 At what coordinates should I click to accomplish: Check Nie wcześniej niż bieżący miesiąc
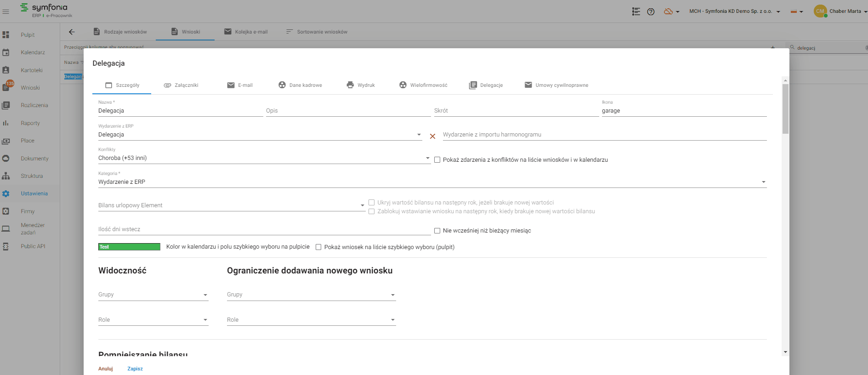tap(437, 231)
